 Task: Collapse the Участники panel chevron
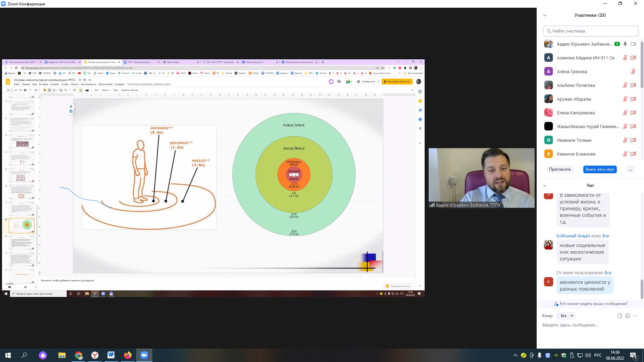coord(545,15)
